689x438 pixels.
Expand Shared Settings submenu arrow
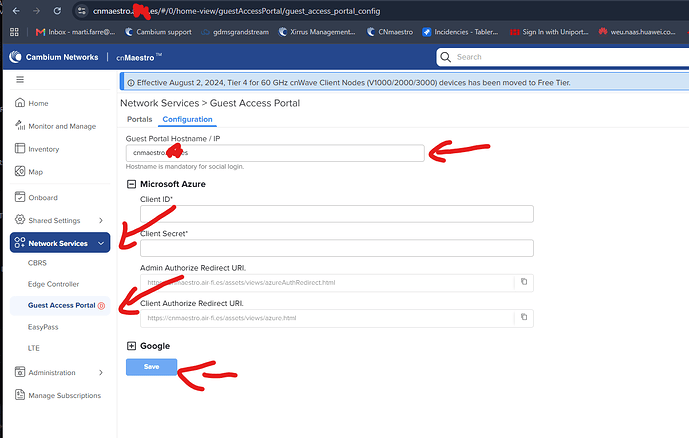point(101,221)
